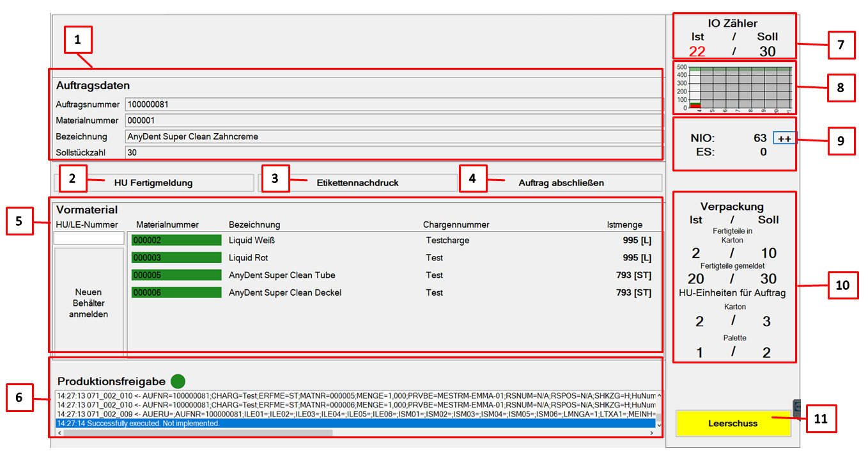Click the Materialnummer field 000001
Screen dimensions: 868x453
392,120
